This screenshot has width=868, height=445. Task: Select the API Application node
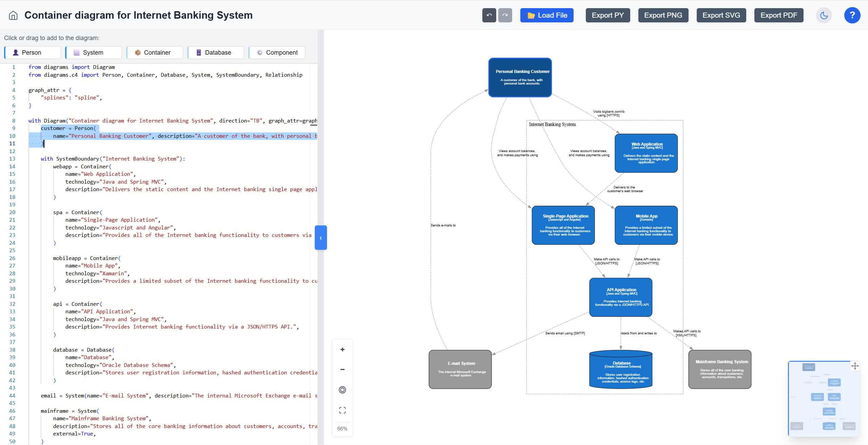pos(621,297)
